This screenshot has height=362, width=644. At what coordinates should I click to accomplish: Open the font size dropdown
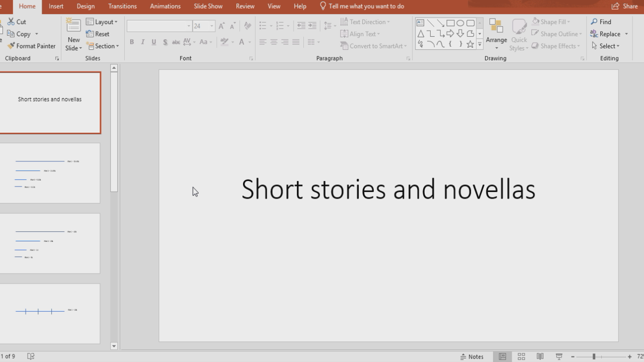tap(211, 26)
